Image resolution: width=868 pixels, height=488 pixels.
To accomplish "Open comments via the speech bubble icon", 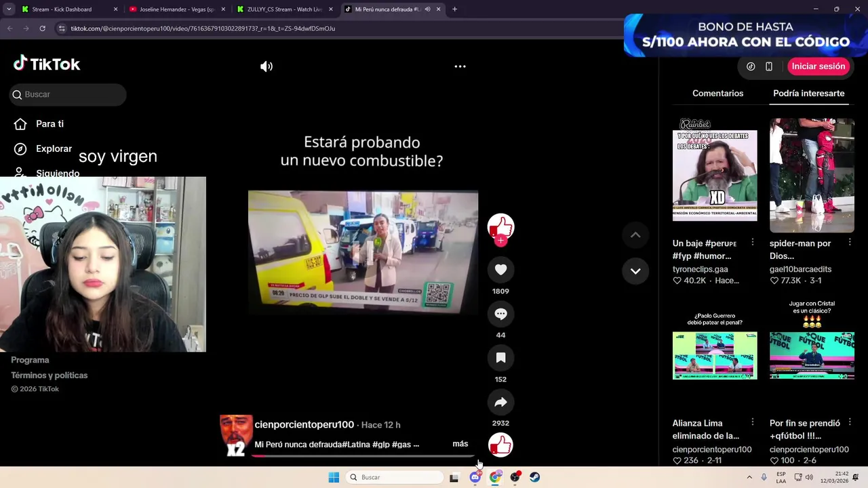I will (500, 314).
